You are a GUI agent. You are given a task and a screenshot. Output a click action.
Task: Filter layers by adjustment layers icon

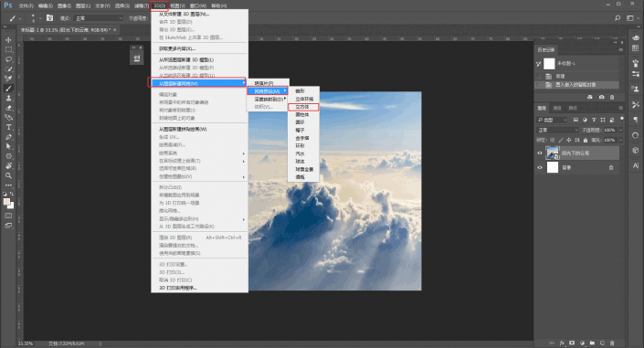tap(585, 120)
